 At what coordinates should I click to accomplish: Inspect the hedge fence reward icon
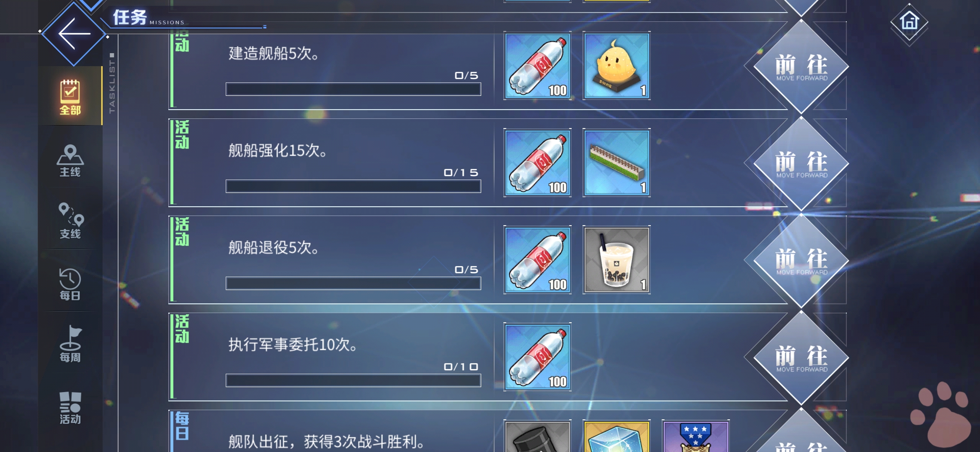point(616,163)
